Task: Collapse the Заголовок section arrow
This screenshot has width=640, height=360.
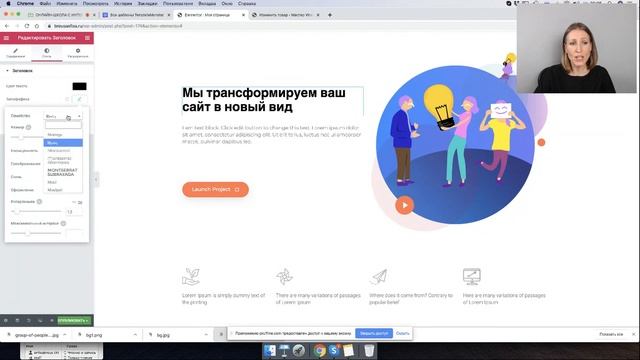Action: (x=7, y=71)
